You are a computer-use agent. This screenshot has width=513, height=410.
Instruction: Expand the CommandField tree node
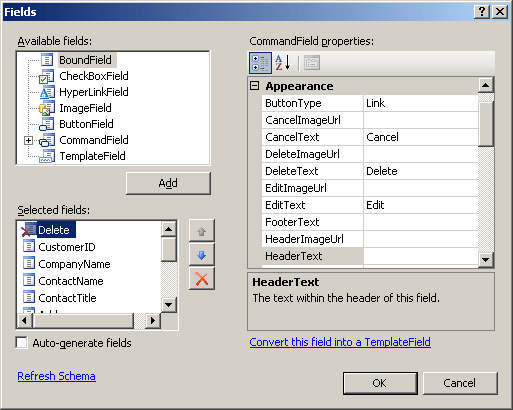(29, 141)
